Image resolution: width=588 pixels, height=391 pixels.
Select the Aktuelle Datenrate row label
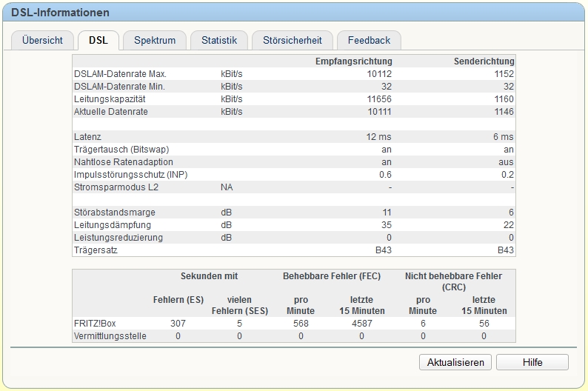click(111, 112)
